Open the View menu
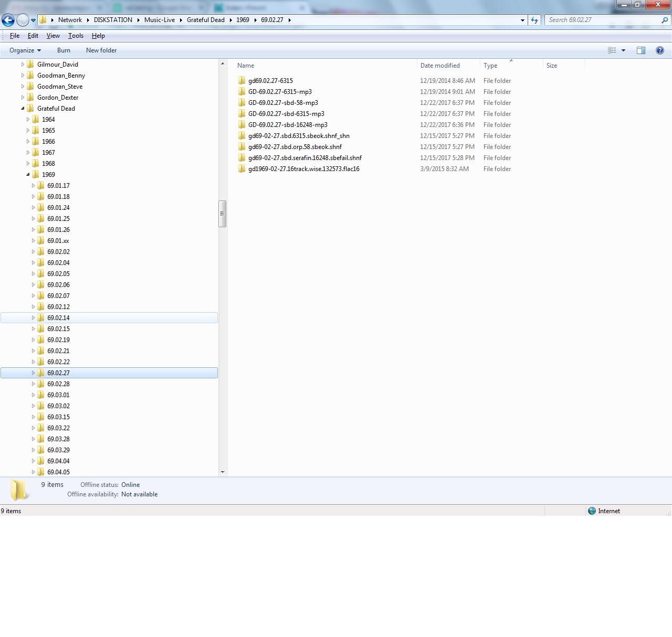The image size is (672, 637). [x=53, y=36]
